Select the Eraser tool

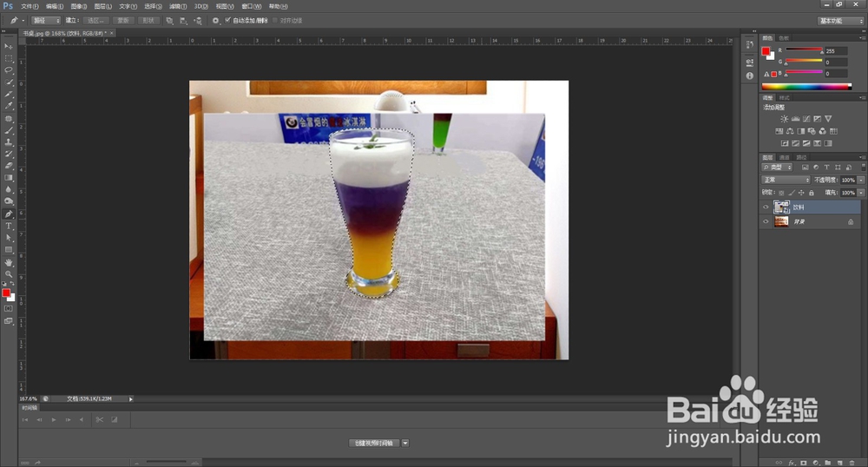point(9,166)
